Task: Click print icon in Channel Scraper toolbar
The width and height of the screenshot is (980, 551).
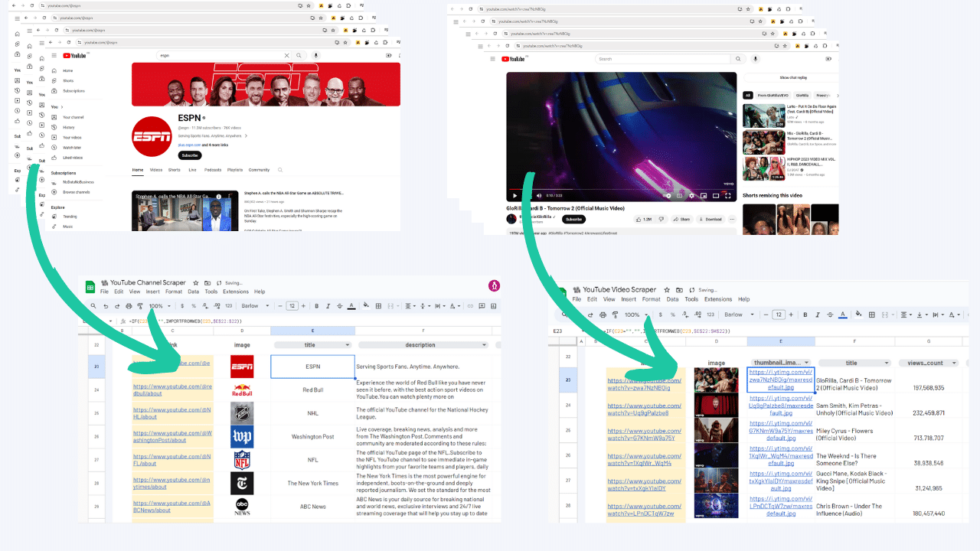Action: point(128,306)
